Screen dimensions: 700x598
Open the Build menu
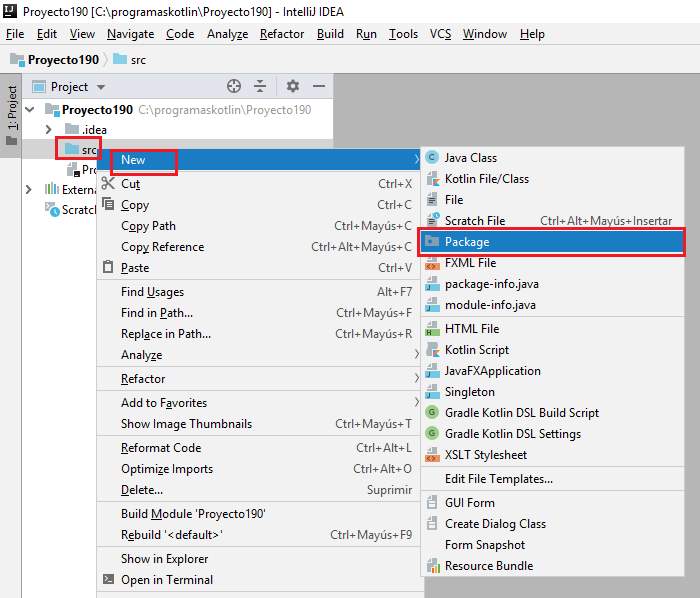click(x=330, y=34)
